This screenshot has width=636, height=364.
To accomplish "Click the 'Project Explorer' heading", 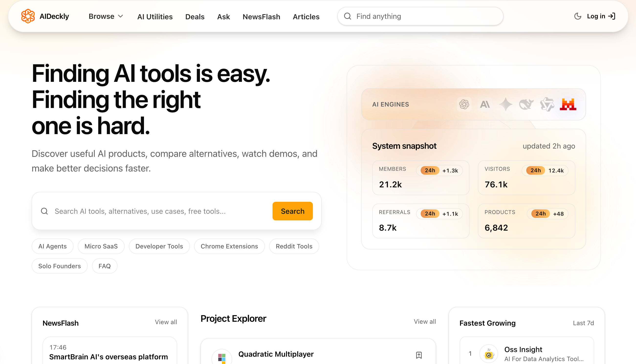I will tap(233, 319).
